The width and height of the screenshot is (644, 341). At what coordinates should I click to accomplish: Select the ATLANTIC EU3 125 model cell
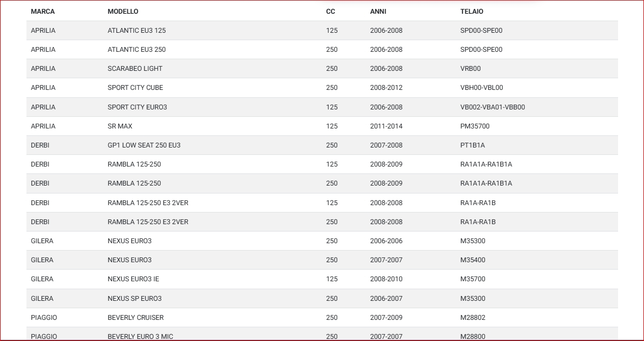coord(137,31)
